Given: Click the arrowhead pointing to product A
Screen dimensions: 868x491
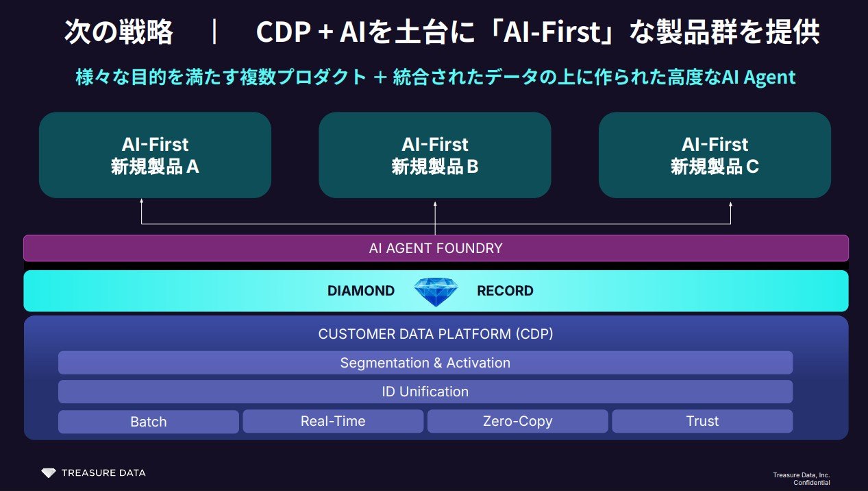Looking at the screenshot, I should (142, 202).
